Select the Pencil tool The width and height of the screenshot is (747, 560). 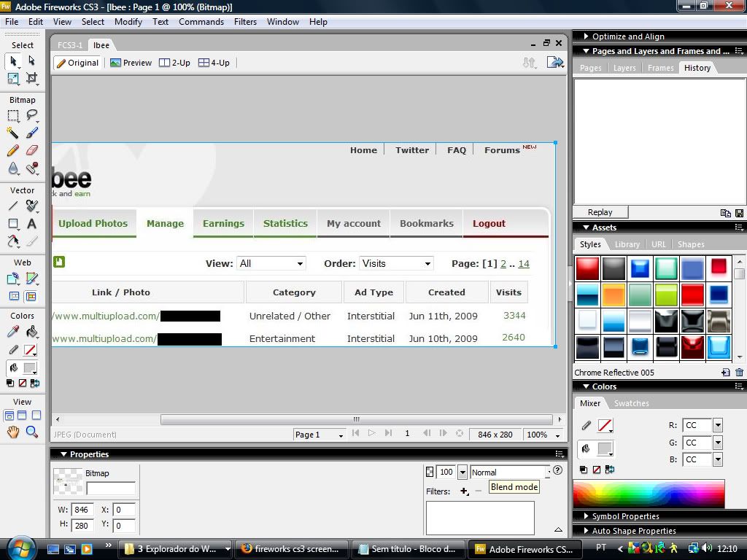click(x=13, y=150)
